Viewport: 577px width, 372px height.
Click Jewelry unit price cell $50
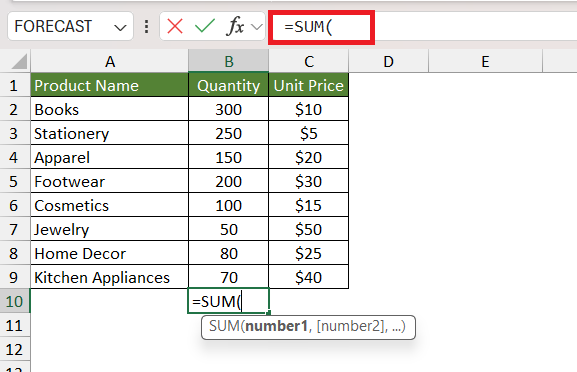coord(309,229)
